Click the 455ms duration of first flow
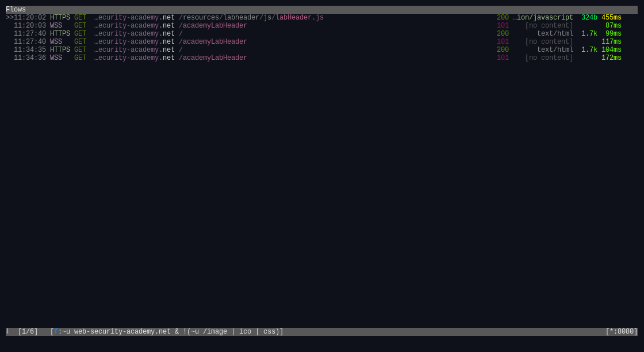Image resolution: width=644 pixels, height=352 pixels. point(611,18)
